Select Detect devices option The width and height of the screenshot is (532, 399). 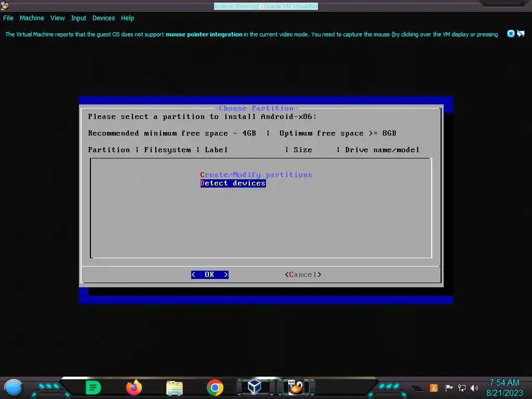[233, 183]
